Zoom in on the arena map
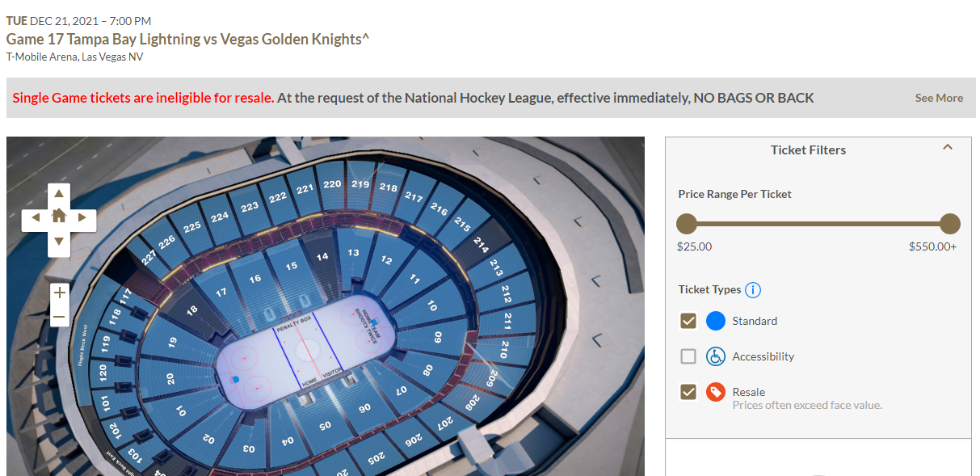The width and height of the screenshot is (980, 476). [59, 293]
